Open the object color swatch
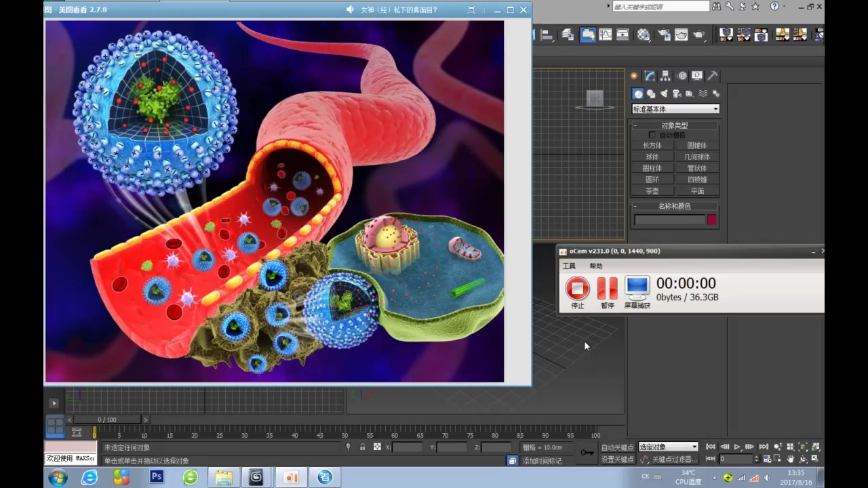 [712, 220]
